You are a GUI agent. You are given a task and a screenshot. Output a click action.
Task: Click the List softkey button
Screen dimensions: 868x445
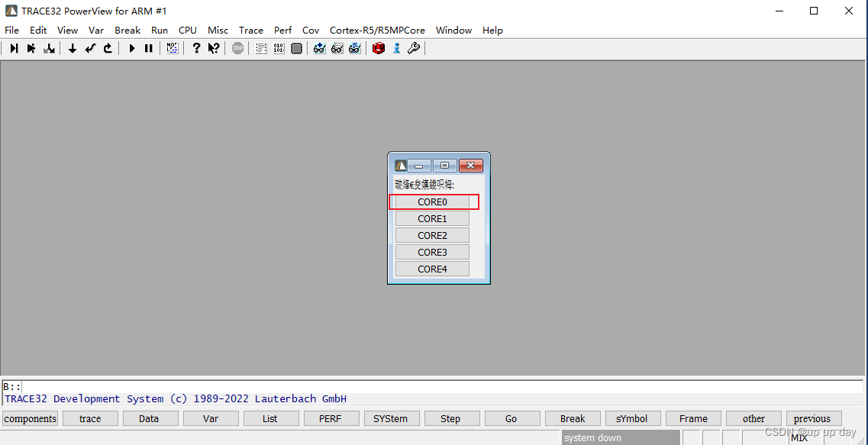point(271,418)
